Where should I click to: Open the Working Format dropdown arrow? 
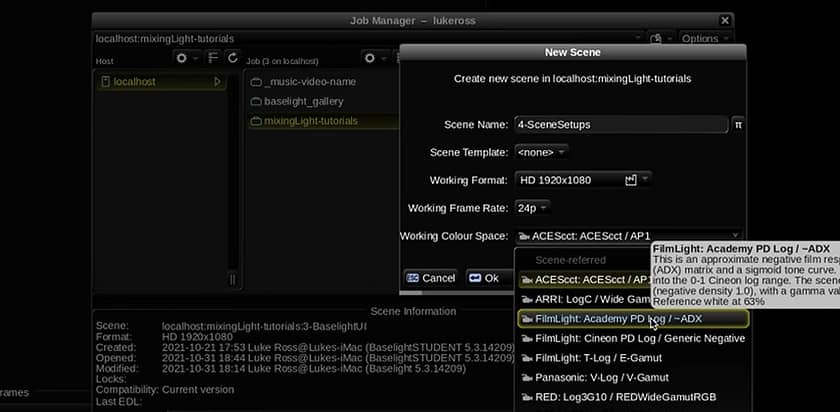tap(645, 179)
